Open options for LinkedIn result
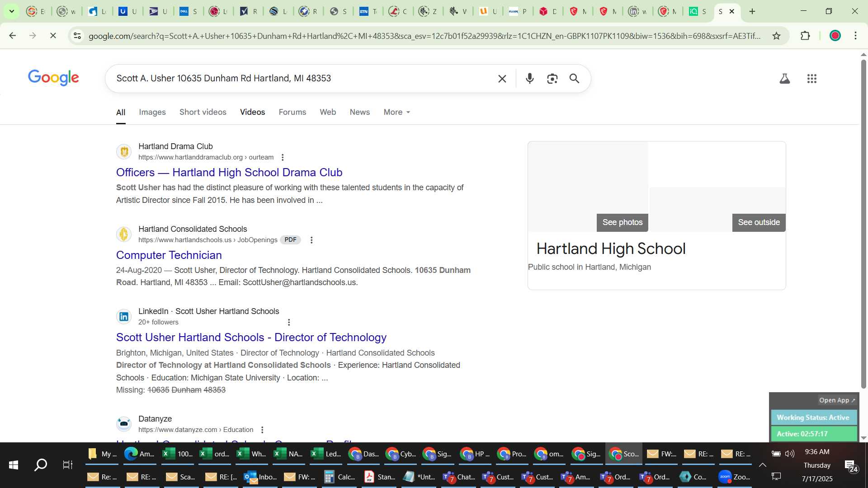The width and height of the screenshot is (868, 488). (x=289, y=322)
